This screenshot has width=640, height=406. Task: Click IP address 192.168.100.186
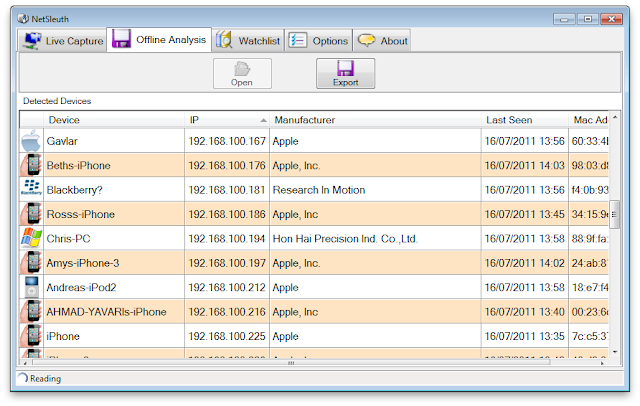tap(227, 214)
